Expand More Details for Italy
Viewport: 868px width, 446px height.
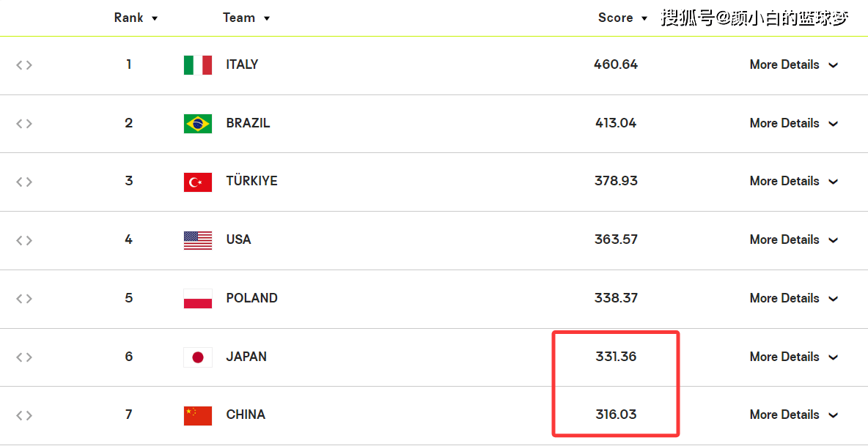click(x=794, y=64)
